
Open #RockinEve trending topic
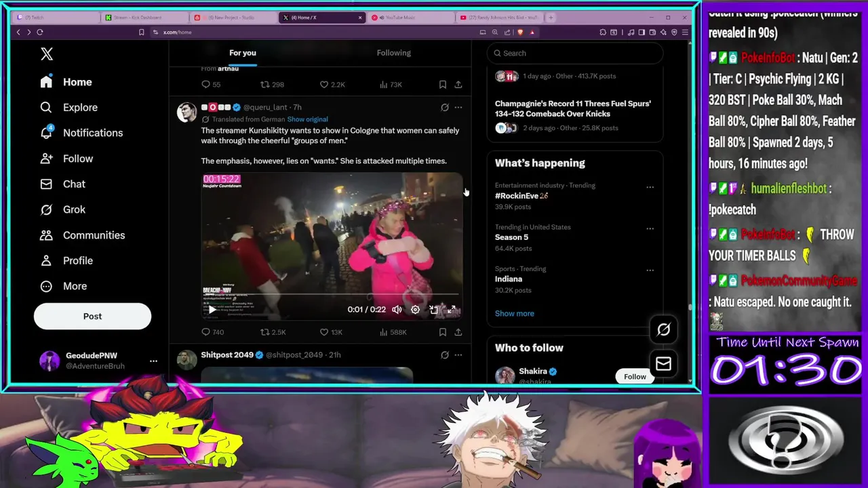(521, 196)
